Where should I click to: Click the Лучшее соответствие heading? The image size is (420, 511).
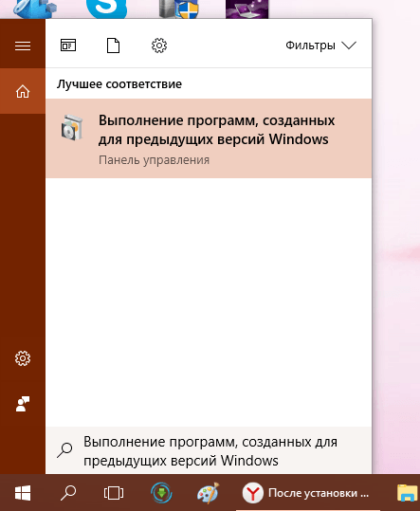(119, 84)
